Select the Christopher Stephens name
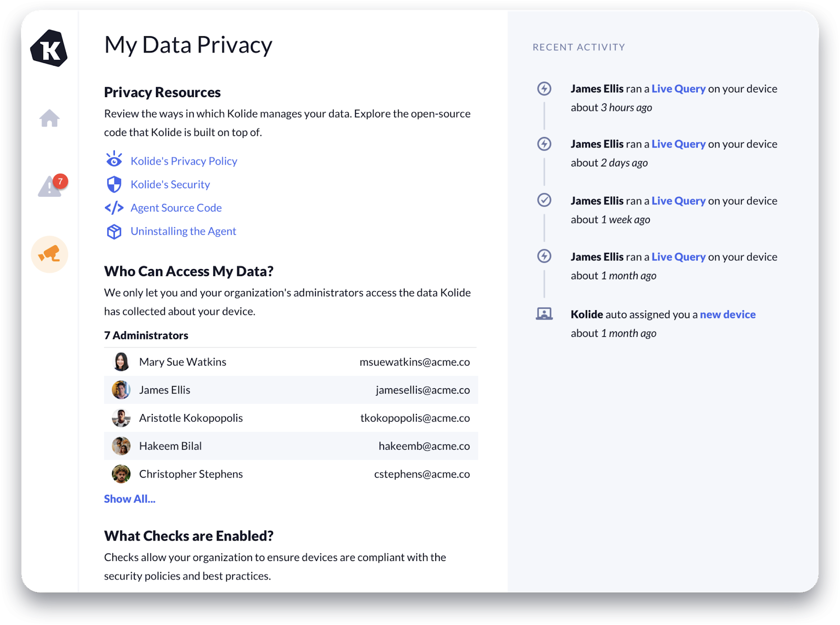 [x=191, y=474]
